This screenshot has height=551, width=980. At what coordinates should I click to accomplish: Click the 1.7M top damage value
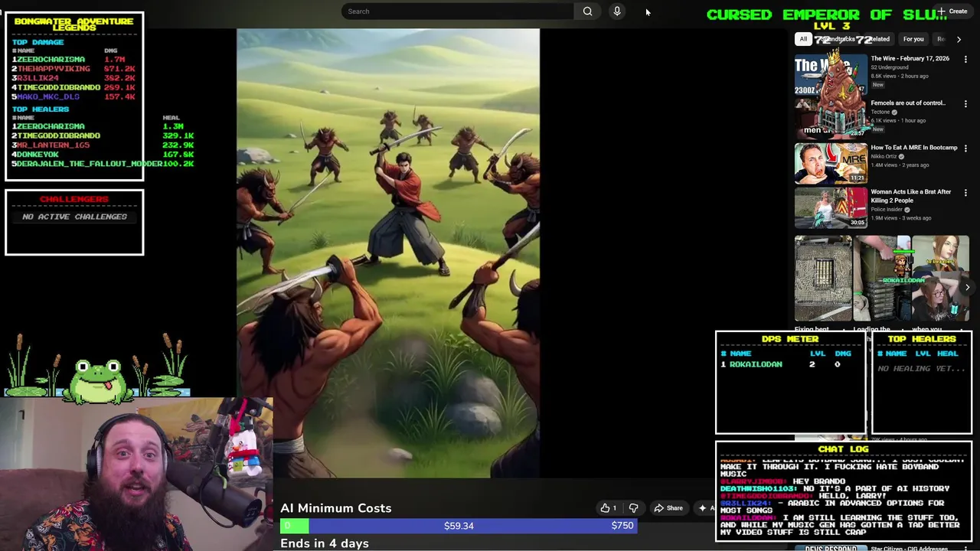click(115, 59)
